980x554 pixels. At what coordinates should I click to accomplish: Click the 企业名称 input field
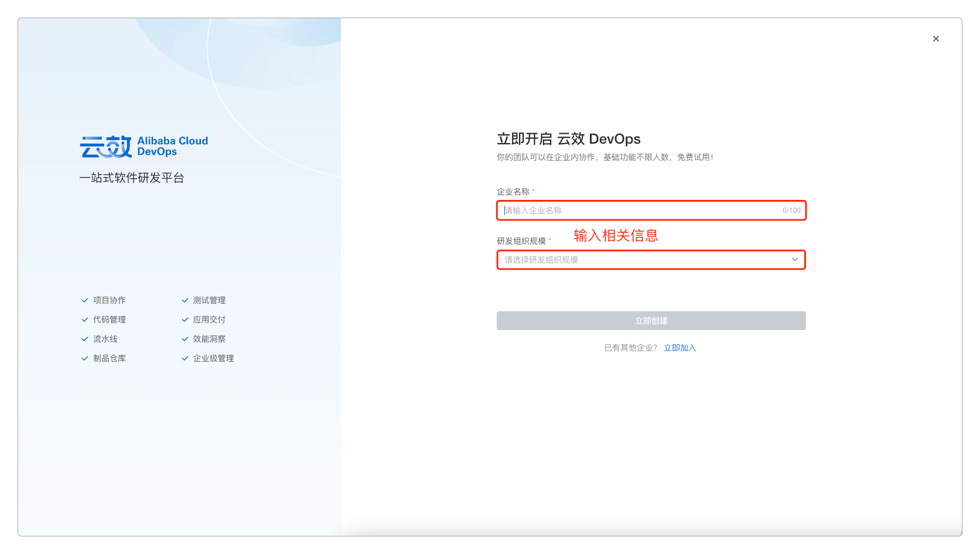coord(651,210)
